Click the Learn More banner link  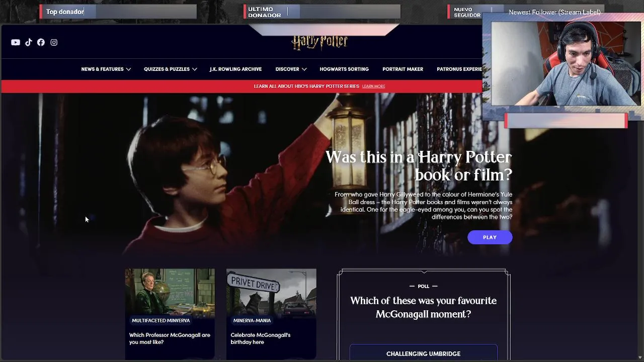[373, 86]
